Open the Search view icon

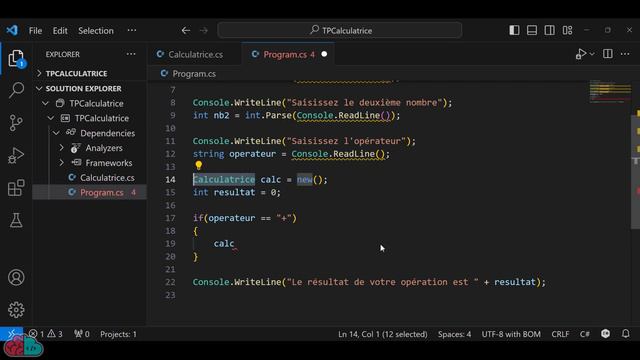[x=16, y=90]
